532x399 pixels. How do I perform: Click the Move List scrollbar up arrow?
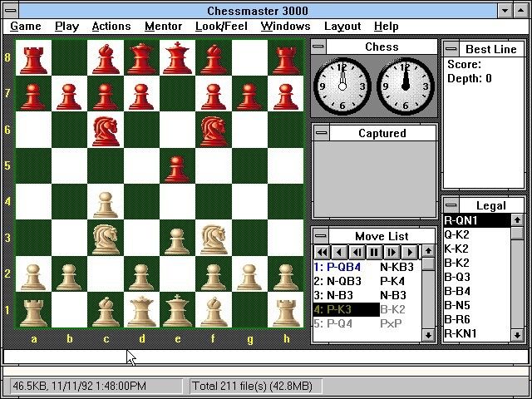428,251
